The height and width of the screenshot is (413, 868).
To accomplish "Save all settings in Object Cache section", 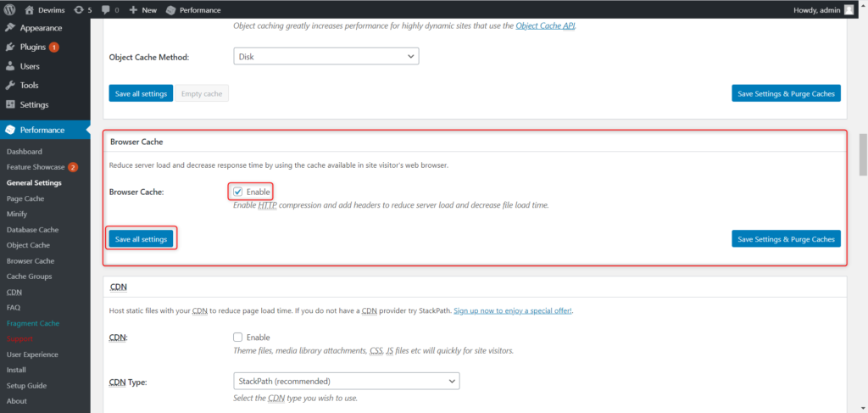I will coord(142,93).
